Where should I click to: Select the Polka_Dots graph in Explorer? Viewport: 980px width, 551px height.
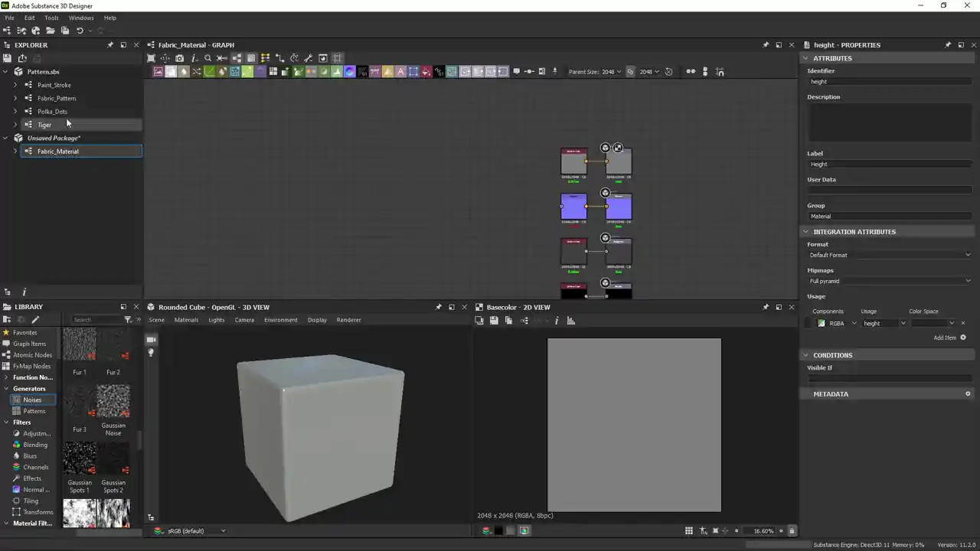(x=52, y=112)
